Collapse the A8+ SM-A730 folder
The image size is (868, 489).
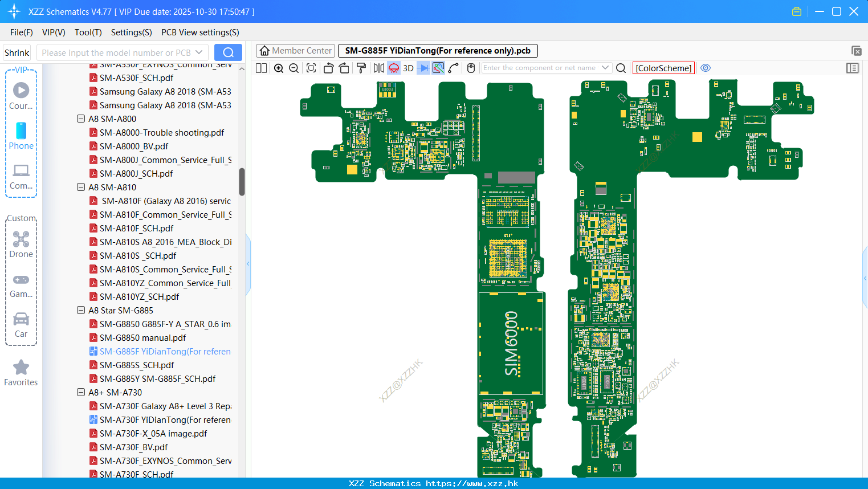(x=81, y=393)
